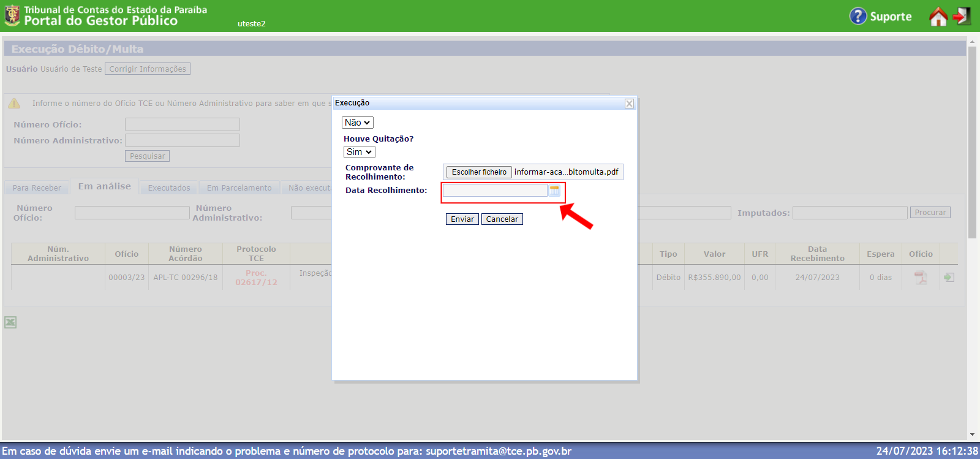980x459 pixels.
Task: Switch to Em Parcelamento tab
Action: pyautogui.click(x=239, y=188)
